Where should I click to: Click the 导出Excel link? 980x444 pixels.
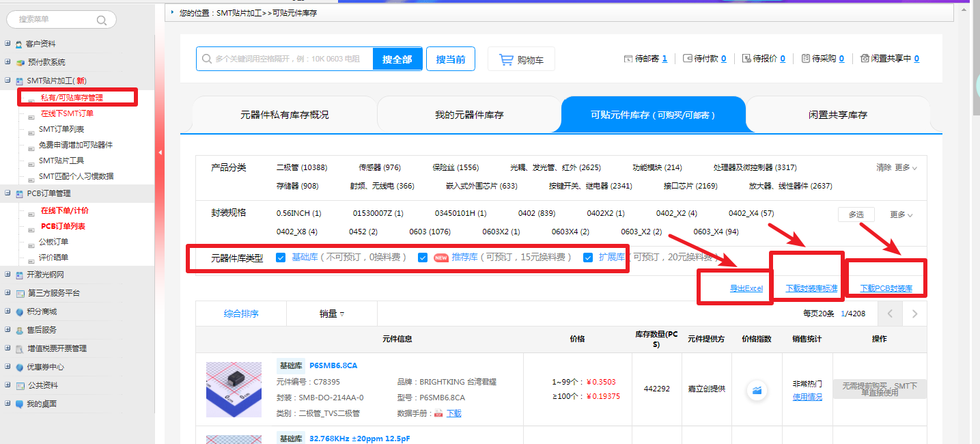(x=746, y=288)
